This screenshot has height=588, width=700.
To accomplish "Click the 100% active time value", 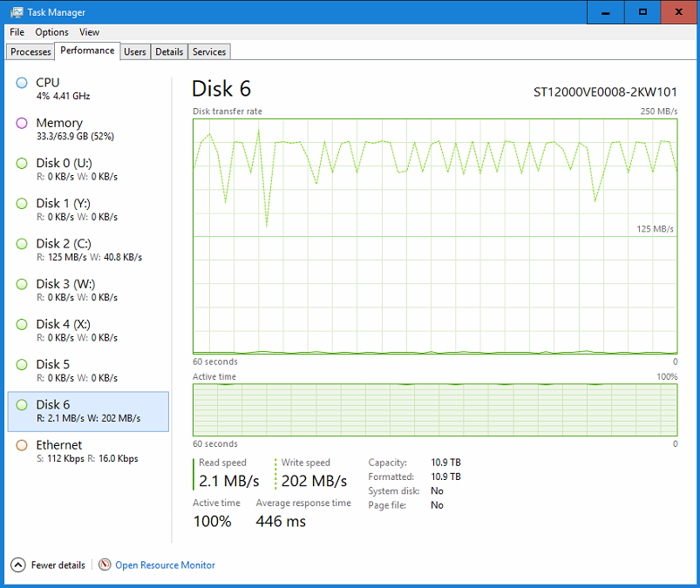I will tap(212, 521).
